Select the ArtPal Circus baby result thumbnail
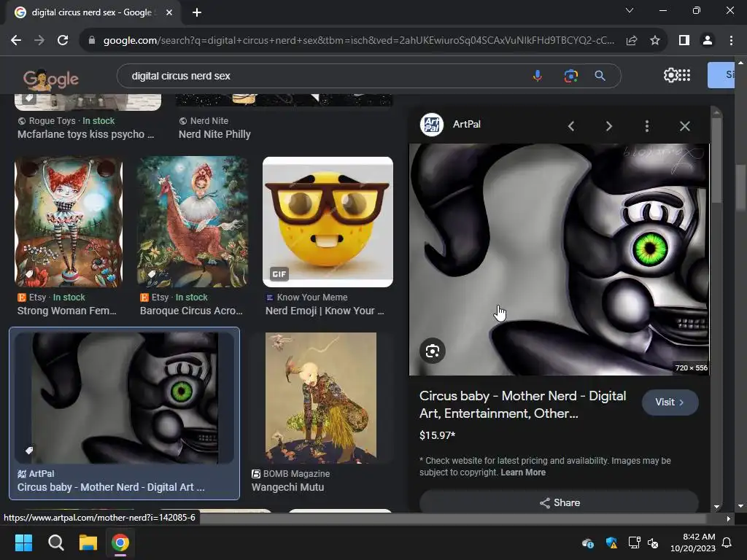The image size is (747, 560). click(124, 398)
